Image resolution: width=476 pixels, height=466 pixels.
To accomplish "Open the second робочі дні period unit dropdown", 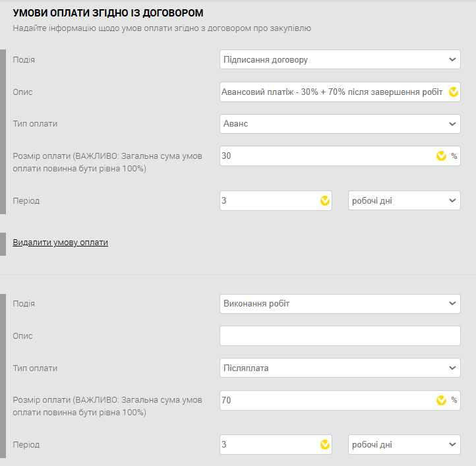I will tap(404, 445).
